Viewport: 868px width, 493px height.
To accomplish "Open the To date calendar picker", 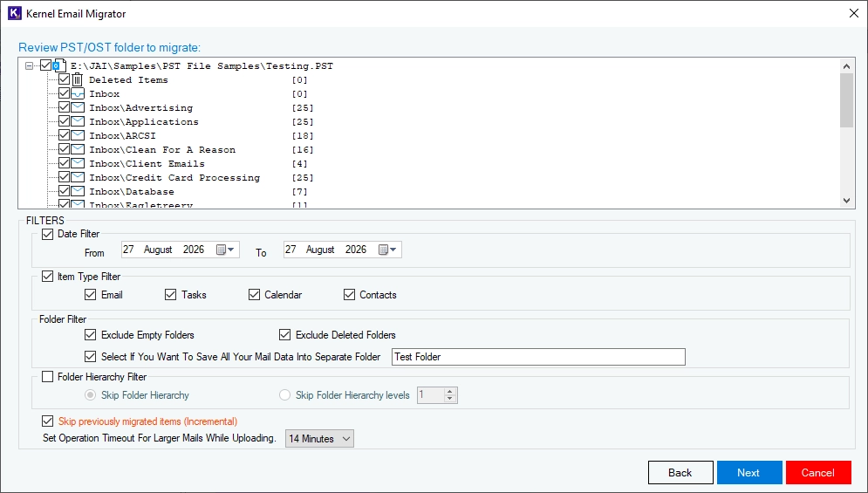I will tap(387, 250).
